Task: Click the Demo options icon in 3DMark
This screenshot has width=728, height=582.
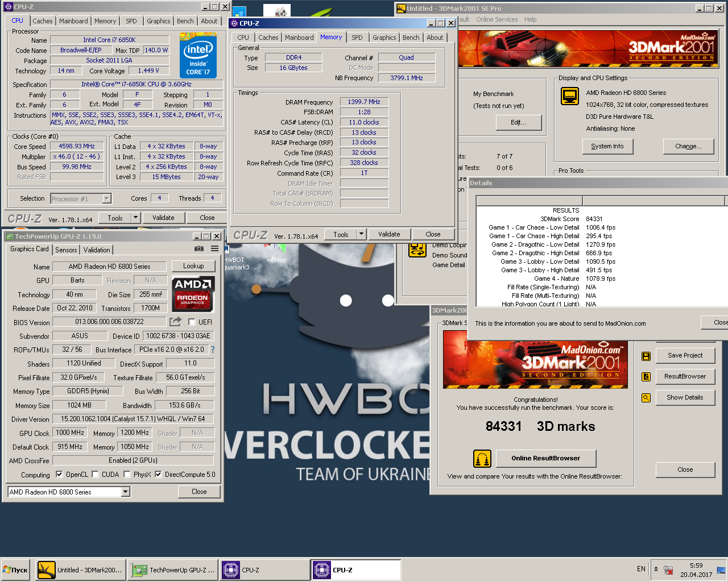Action: point(417,249)
